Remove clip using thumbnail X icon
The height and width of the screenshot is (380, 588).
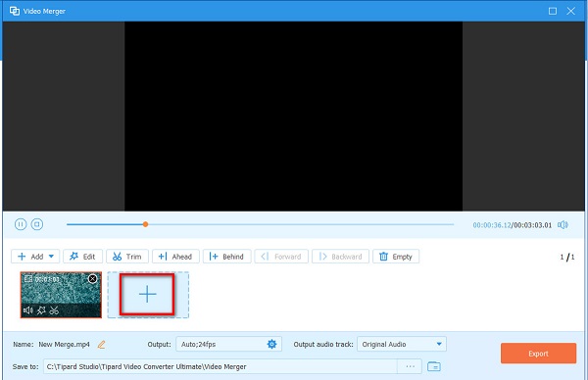point(93,279)
